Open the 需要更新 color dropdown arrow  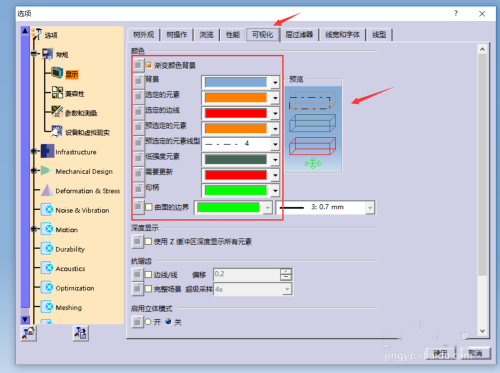pos(275,175)
